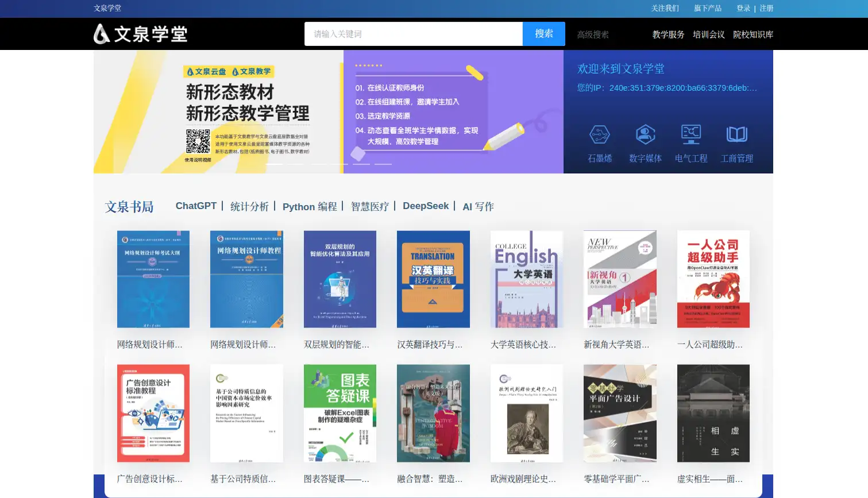Viewport: 868px width, 498px height.
Task: Click the title text 融合智慧：塑造...
Action: click(430, 479)
